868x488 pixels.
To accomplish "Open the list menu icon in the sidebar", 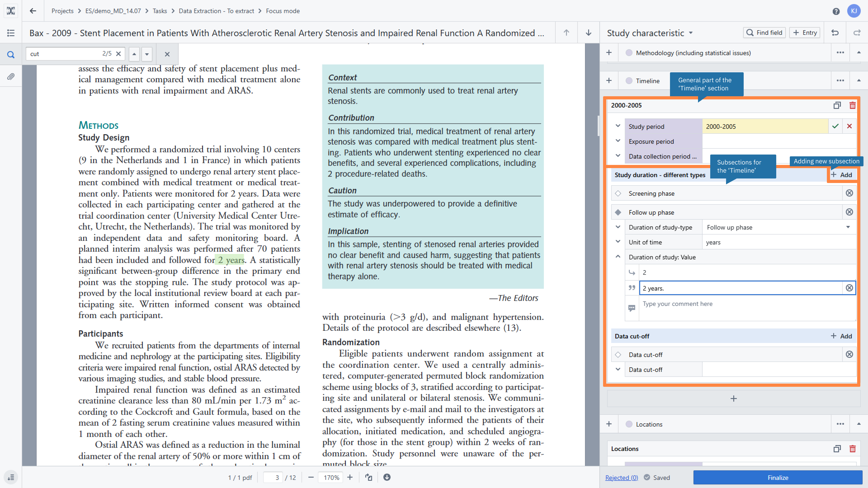I will (x=11, y=33).
